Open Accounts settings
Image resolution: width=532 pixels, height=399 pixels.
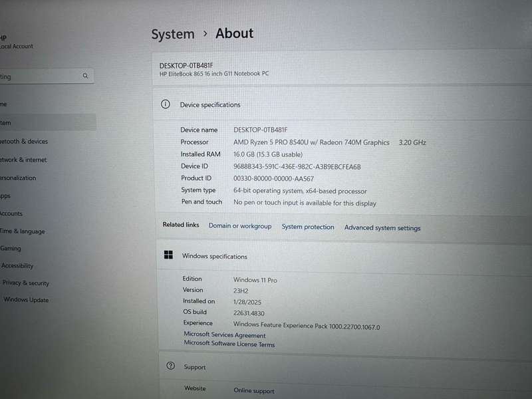[x=11, y=213]
